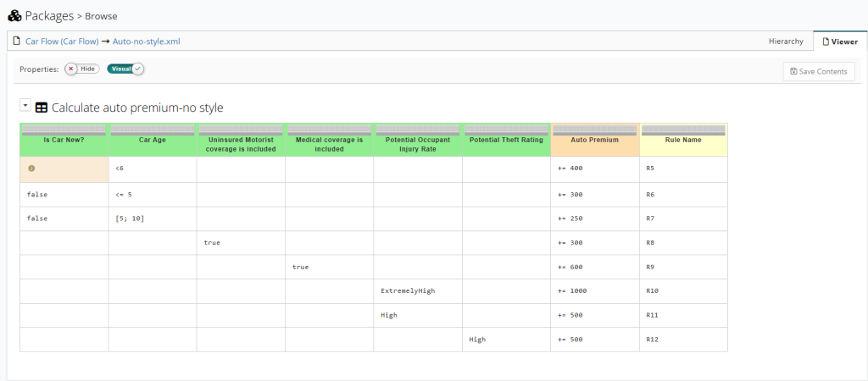The image size is (868, 381).
Task: Select the Car Age column header
Action: click(153, 140)
